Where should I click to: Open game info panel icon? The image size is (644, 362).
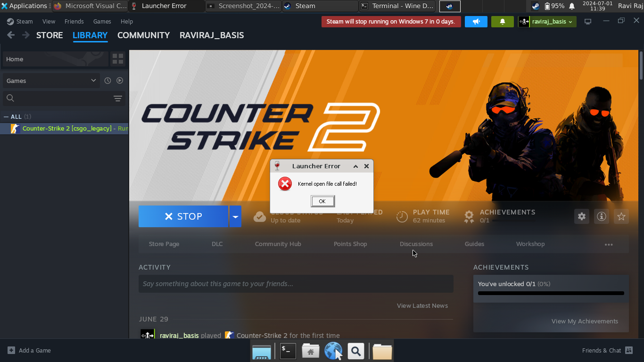click(601, 216)
